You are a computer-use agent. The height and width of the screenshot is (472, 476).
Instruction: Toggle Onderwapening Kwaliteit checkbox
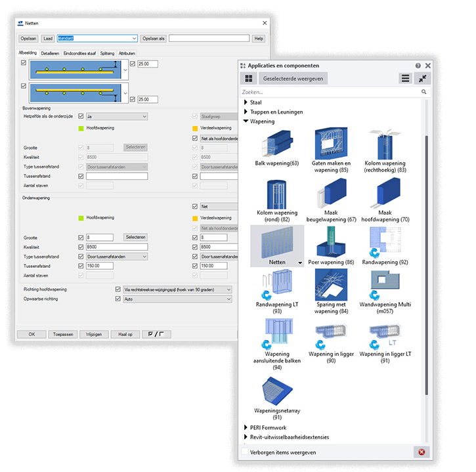(81, 247)
